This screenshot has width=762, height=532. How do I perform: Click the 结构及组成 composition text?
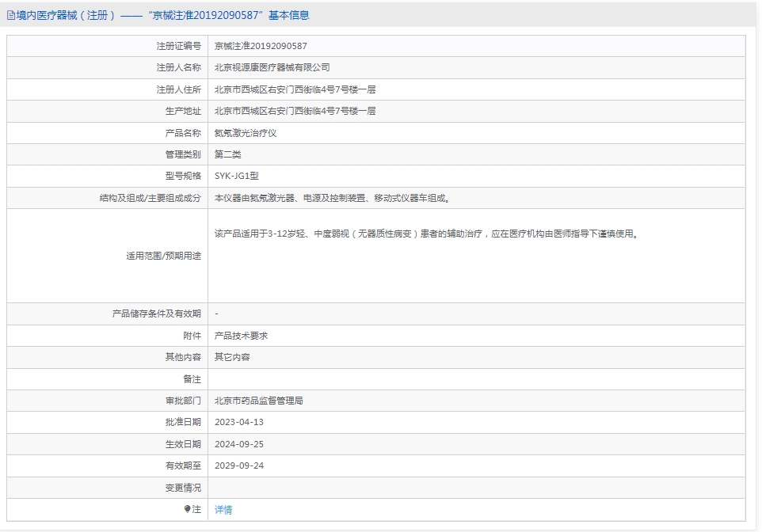coord(333,198)
